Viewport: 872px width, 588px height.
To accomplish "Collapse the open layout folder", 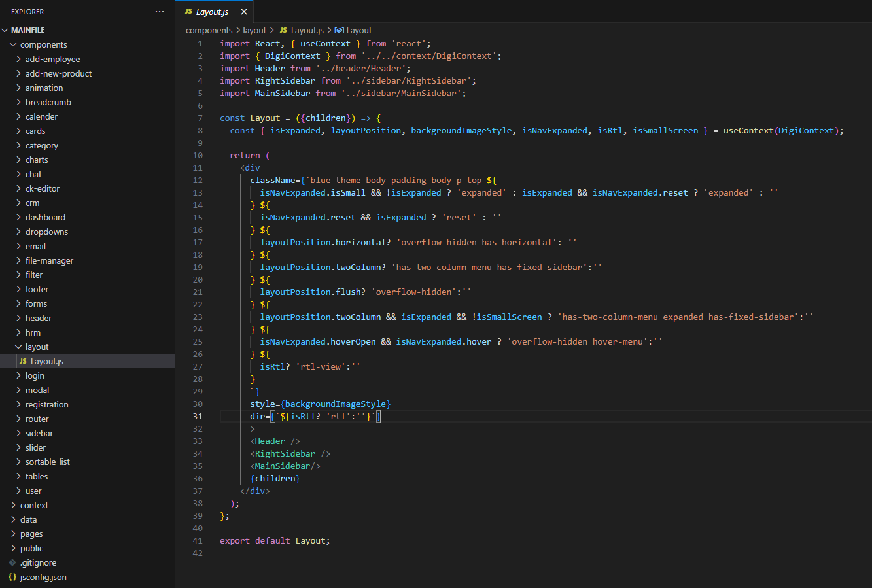I will tap(37, 347).
